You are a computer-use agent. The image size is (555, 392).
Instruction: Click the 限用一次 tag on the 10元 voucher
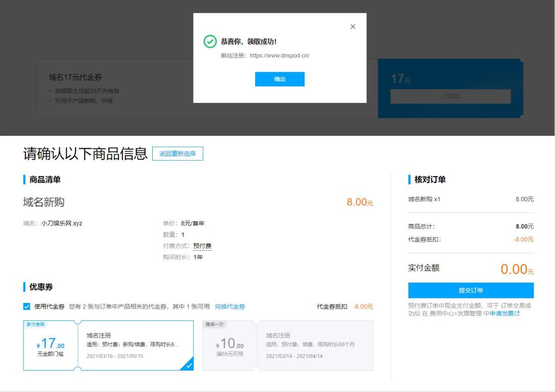pyautogui.click(x=214, y=324)
